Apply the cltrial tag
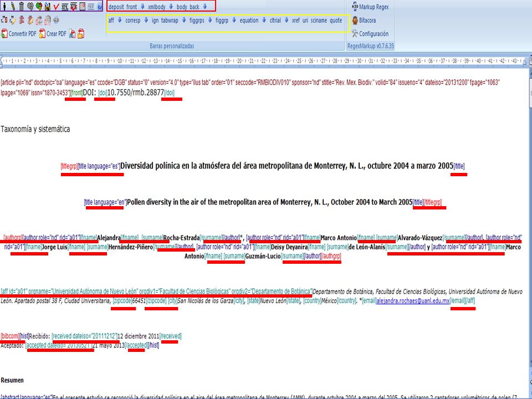 click(x=275, y=21)
